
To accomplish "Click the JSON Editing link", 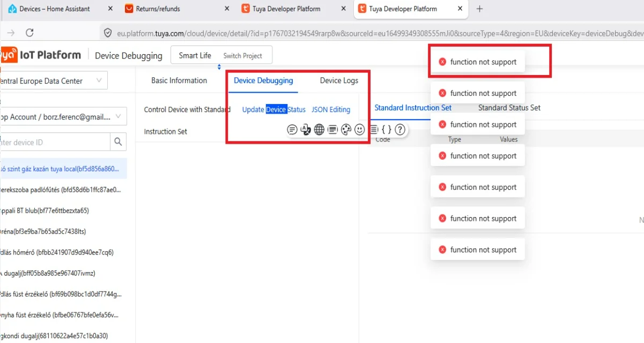I will pyautogui.click(x=331, y=109).
